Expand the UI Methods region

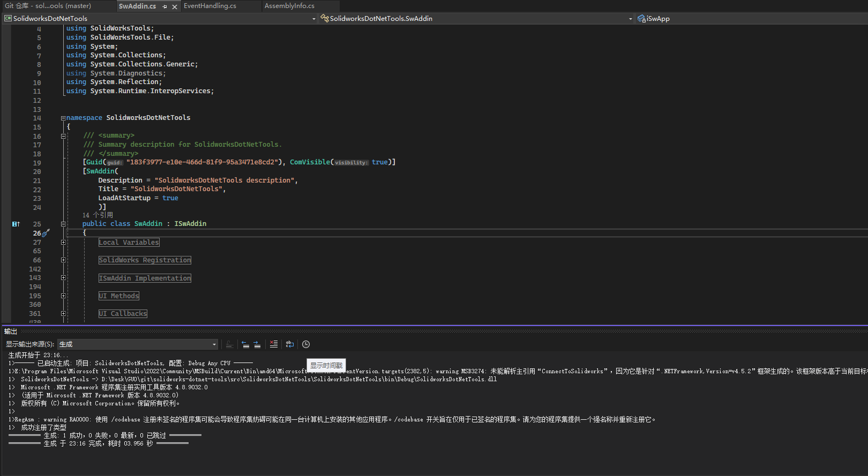coord(63,296)
